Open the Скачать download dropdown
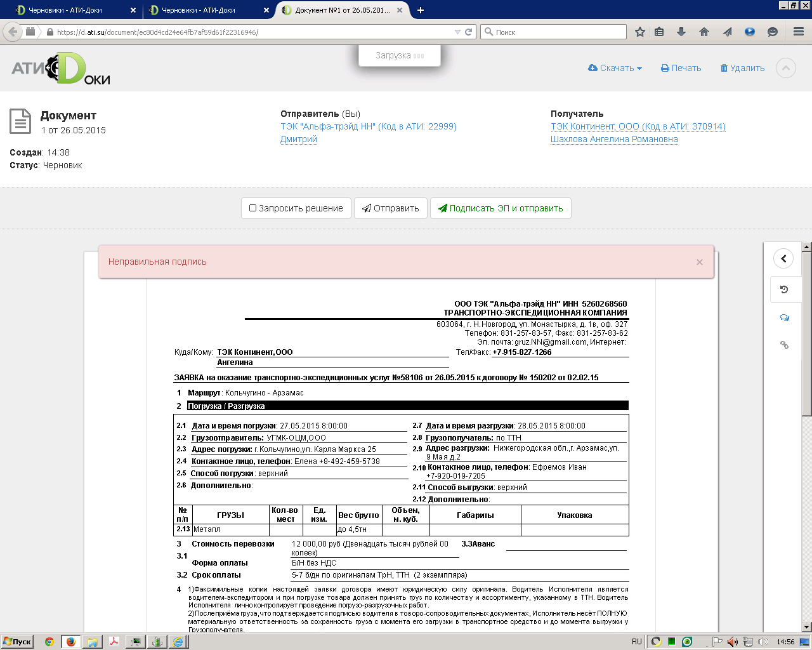Screen dimensions: 812x650 615,68
